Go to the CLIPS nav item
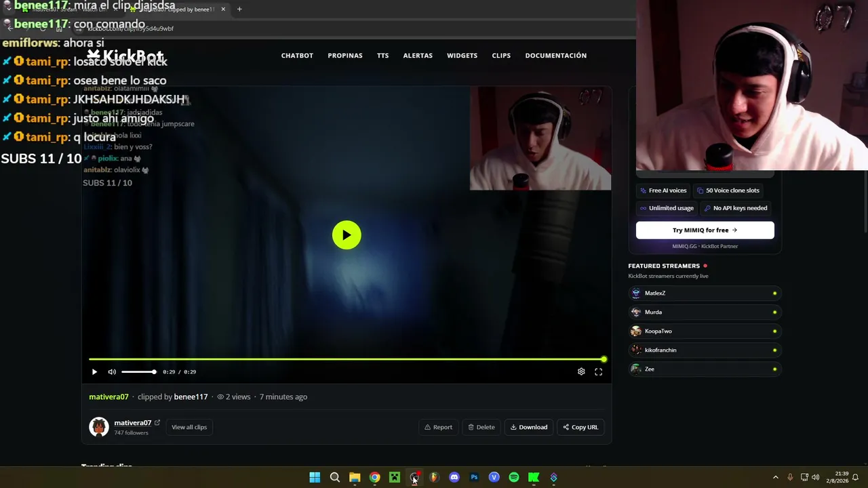Viewport: 868px width, 488px height. pos(501,56)
